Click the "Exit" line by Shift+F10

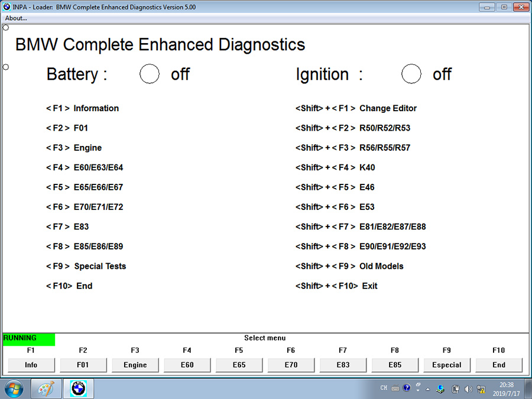tap(336, 286)
